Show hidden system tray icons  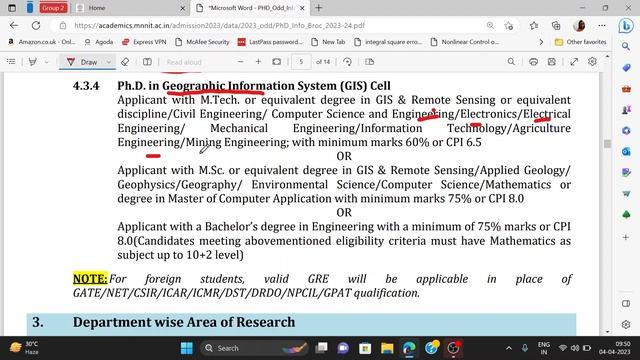pos(509,348)
